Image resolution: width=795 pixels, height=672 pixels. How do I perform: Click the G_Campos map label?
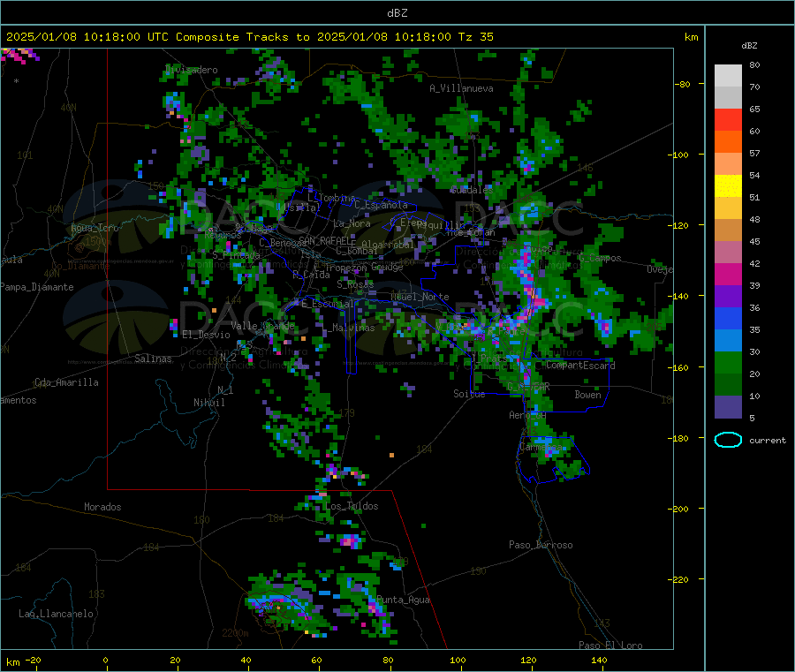click(600, 258)
